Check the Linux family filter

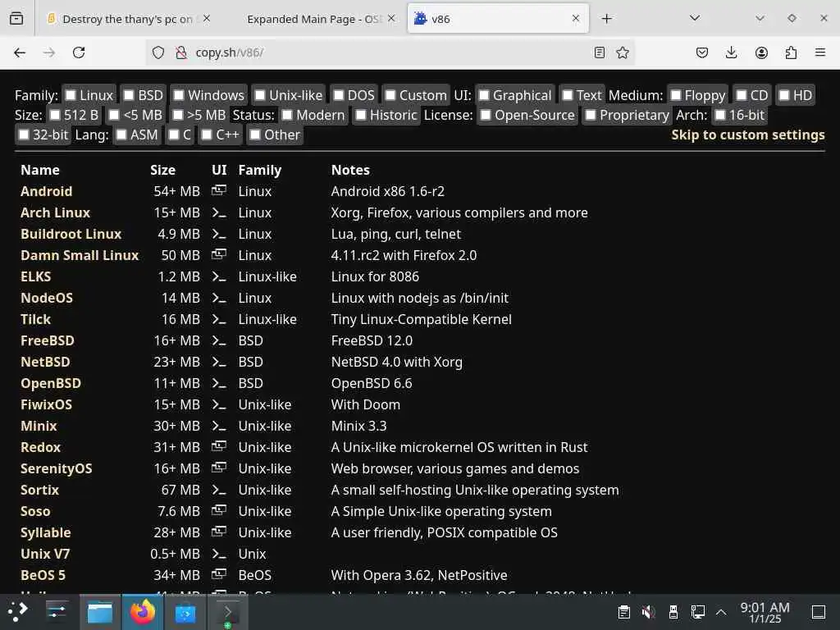pos(71,95)
